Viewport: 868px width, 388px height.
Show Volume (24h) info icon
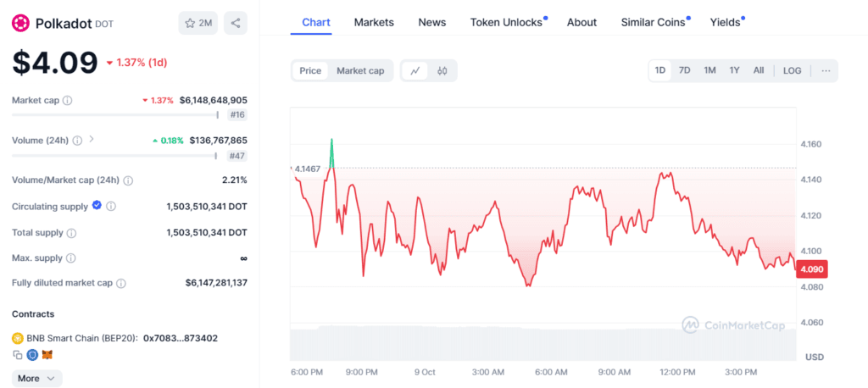click(77, 141)
